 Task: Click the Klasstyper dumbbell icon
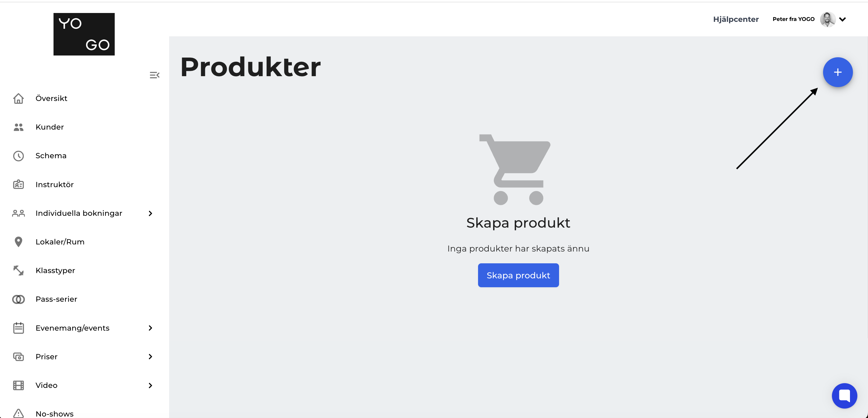coord(18,270)
